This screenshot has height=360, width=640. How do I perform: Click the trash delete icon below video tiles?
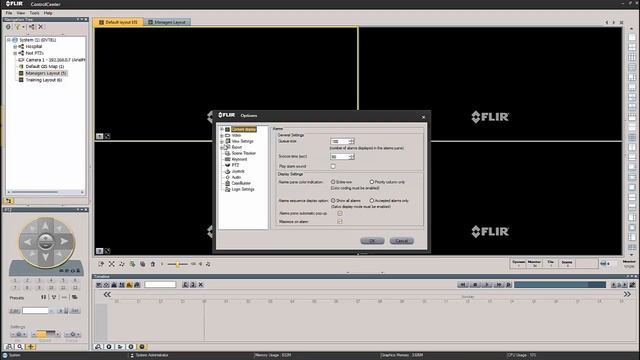[153, 264]
